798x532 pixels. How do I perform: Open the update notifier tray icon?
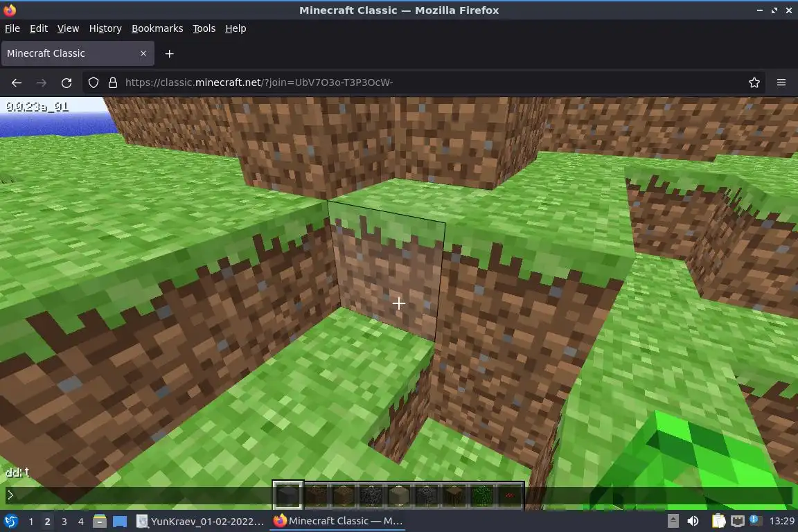[x=756, y=520]
